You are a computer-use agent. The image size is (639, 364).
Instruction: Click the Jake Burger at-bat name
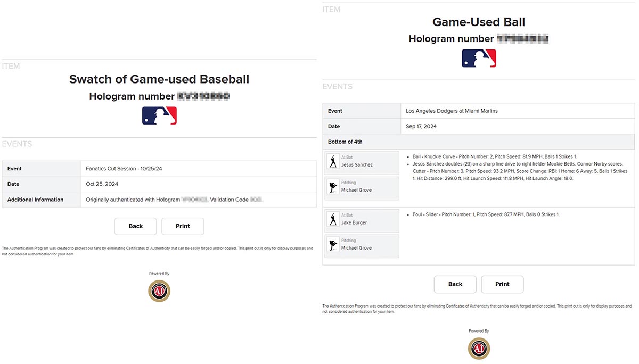click(x=354, y=223)
